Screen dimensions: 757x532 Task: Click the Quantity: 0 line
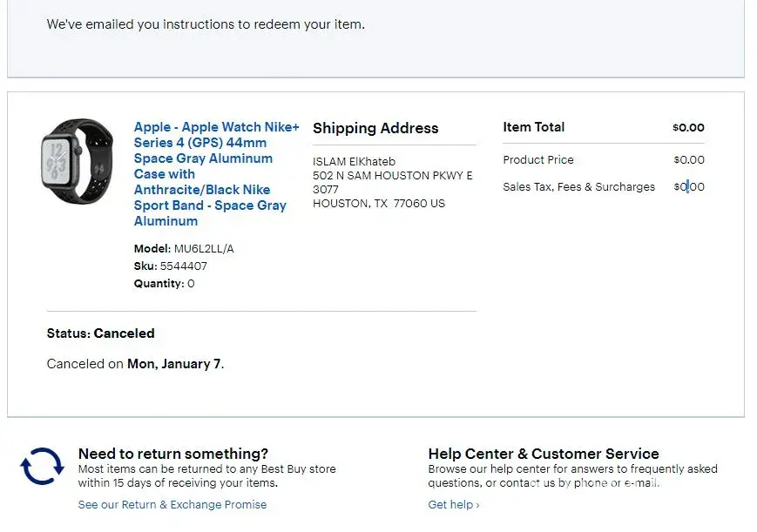164,284
